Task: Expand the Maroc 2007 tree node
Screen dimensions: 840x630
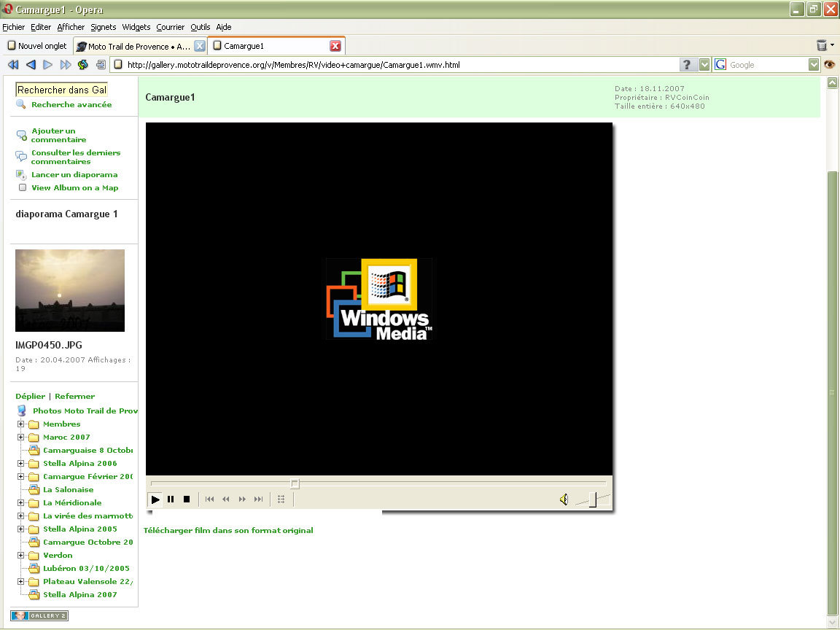Action: 22,437
